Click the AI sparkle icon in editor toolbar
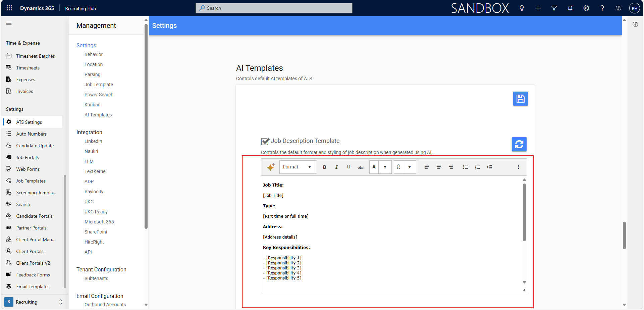This screenshot has height=310, width=644. [271, 167]
